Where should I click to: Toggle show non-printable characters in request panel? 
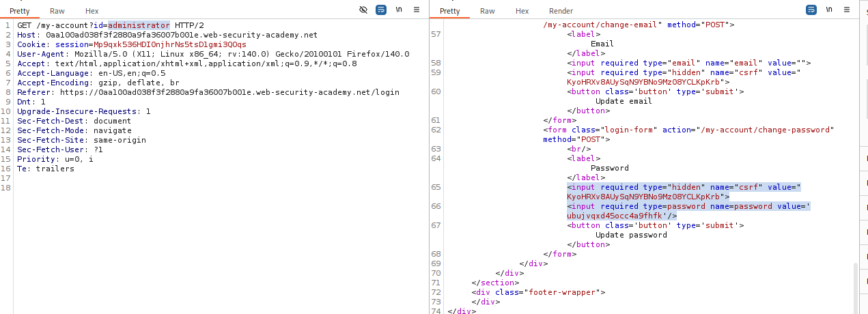tap(399, 10)
